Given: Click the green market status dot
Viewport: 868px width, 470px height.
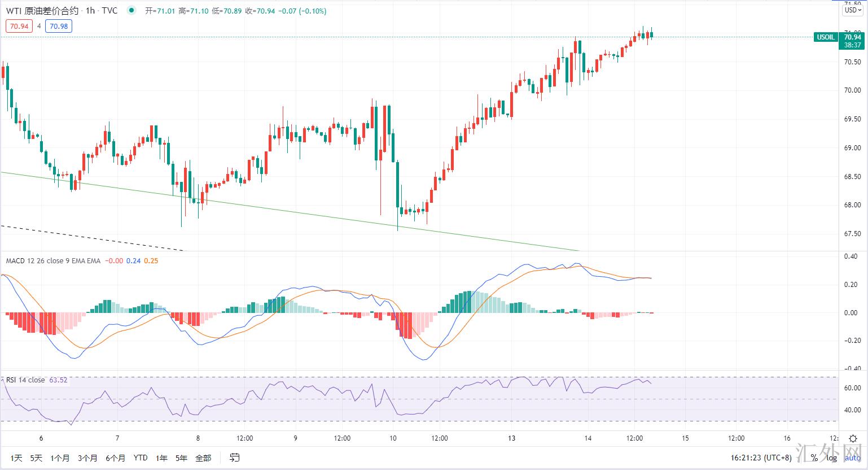Looking at the screenshot, I should coord(131,10).
